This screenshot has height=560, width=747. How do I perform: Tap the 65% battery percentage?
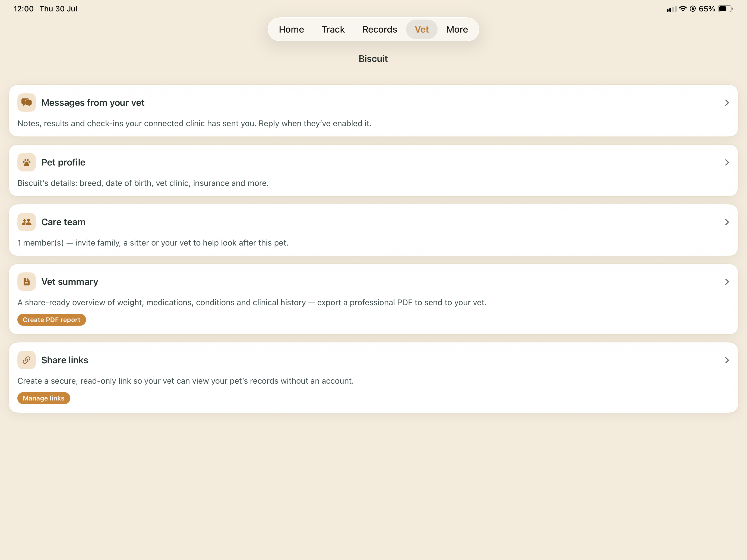coord(707,9)
